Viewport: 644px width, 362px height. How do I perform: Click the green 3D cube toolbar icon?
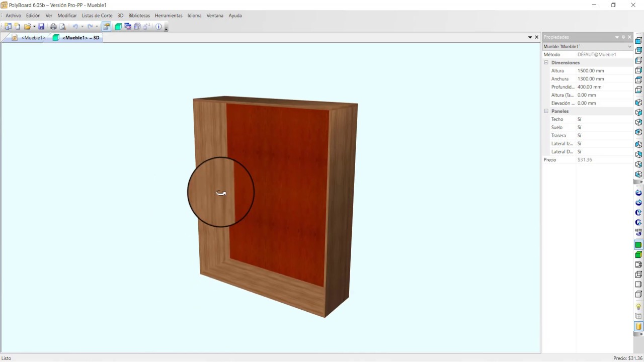click(118, 27)
